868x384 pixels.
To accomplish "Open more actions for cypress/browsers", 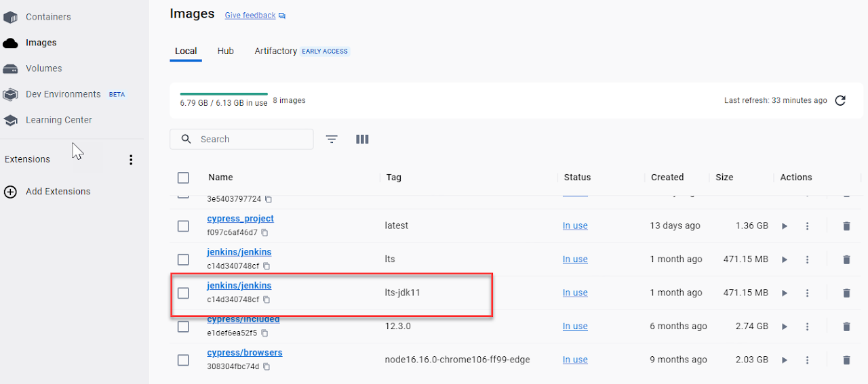I will point(807,360).
